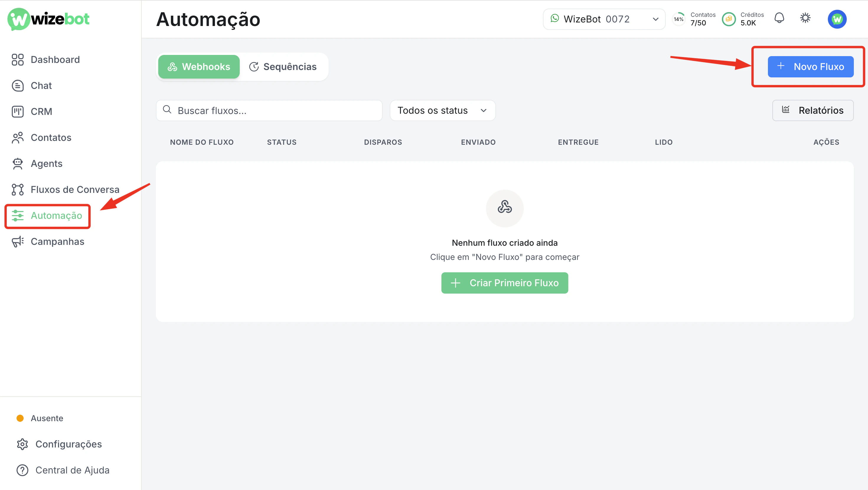Open the WizeBot profile avatar menu
The image size is (868, 490).
click(x=837, y=19)
